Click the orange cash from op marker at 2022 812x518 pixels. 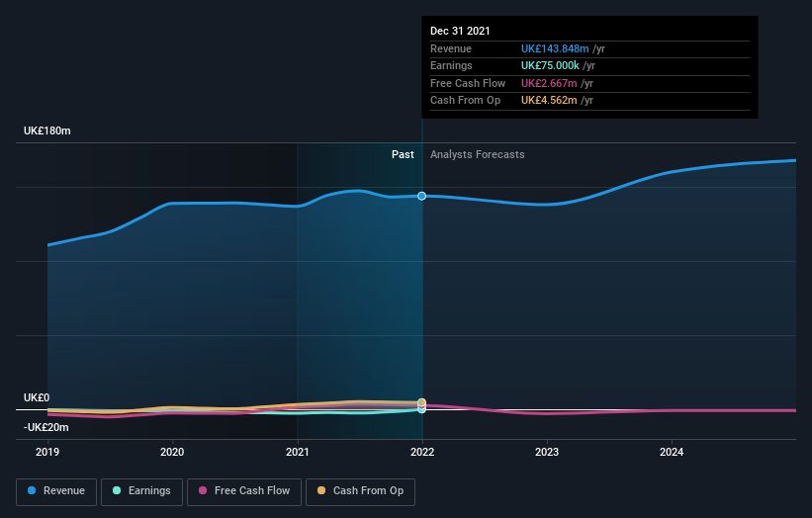[421, 402]
